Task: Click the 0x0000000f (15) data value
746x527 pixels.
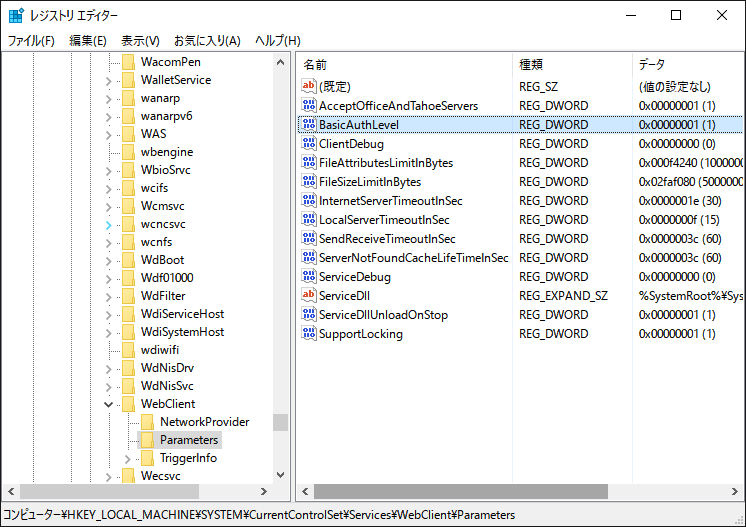Action: (679, 220)
